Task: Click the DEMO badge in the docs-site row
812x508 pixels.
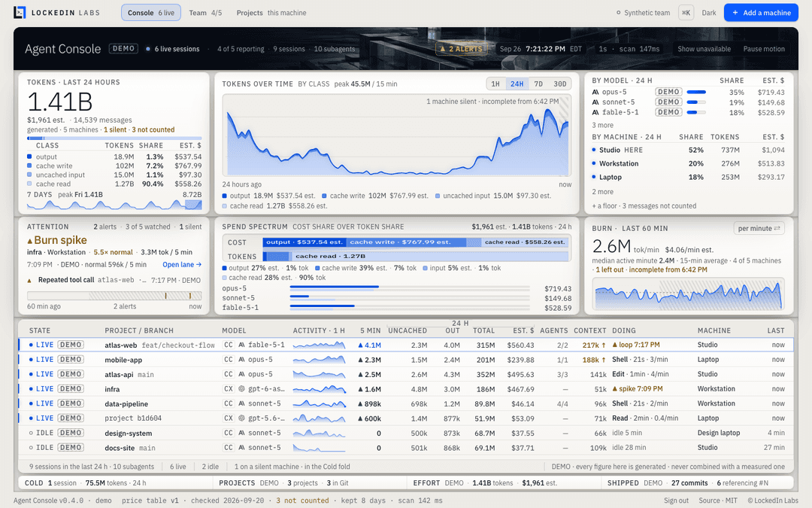Action: pyautogui.click(x=71, y=447)
